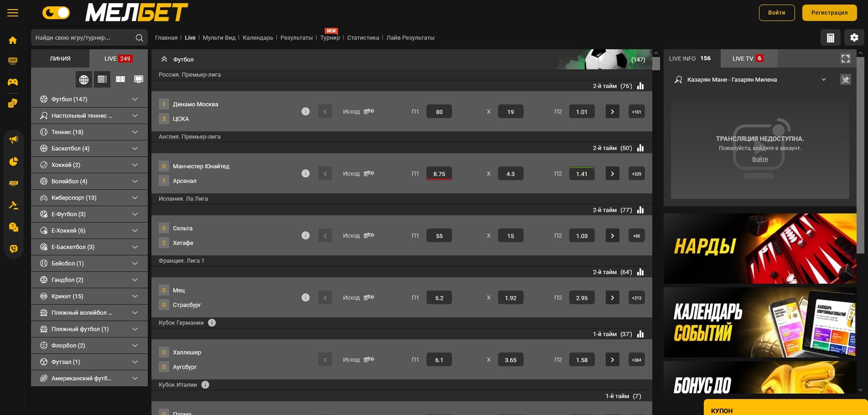868x415 pixels.
Task: Expand the Теннис (18) category
Action: pyautogui.click(x=135, y=132)
